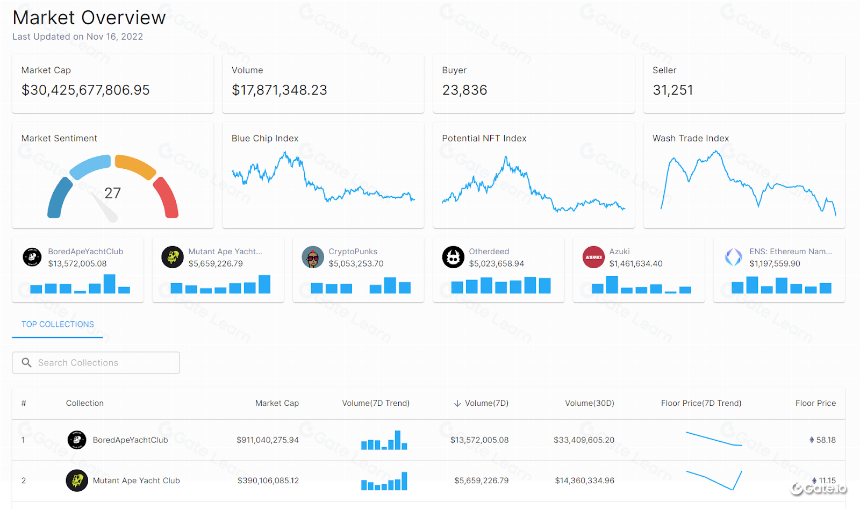Sort table by Floor Price column header

(816, 403)
